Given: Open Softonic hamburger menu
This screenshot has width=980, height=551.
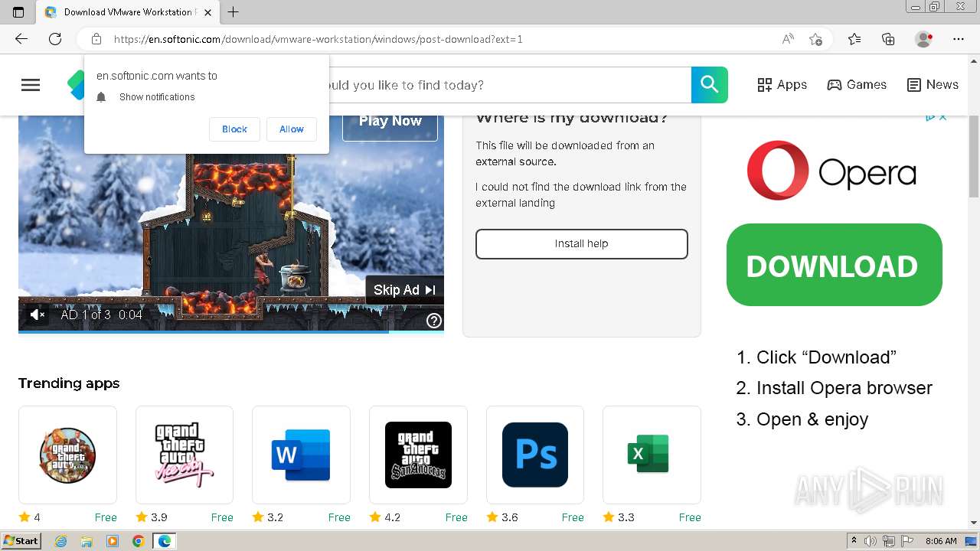Looking at the screenshot, I should (31, 85).
